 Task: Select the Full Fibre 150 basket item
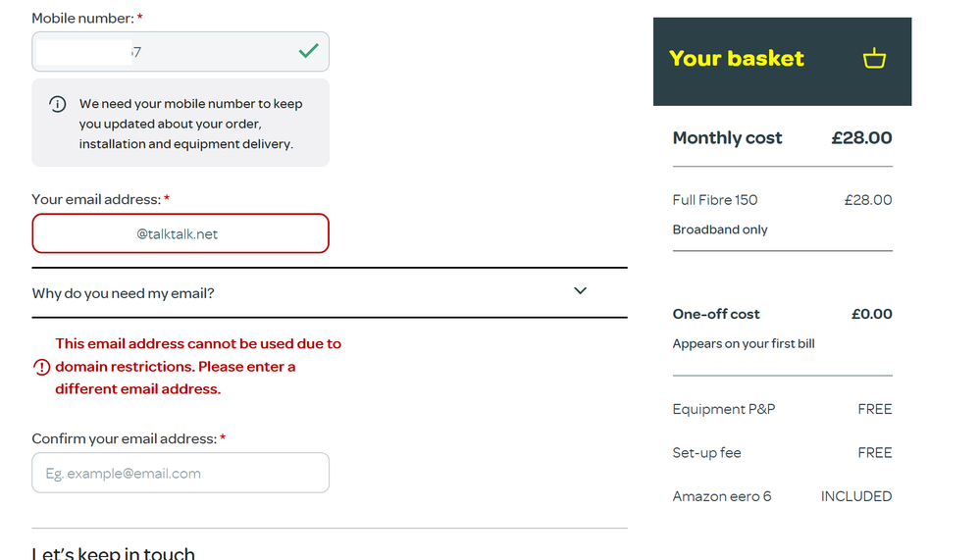tap(715, 200)
